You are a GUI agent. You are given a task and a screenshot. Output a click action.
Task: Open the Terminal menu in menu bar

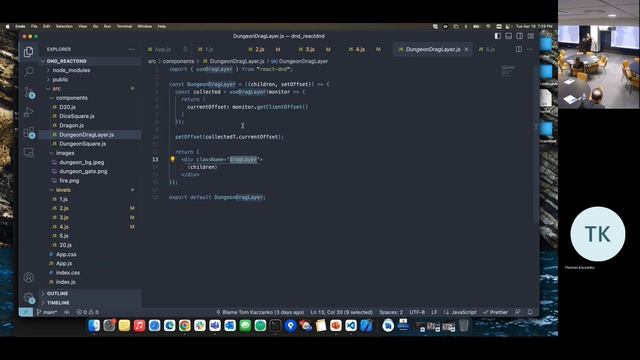pos(124,26)
